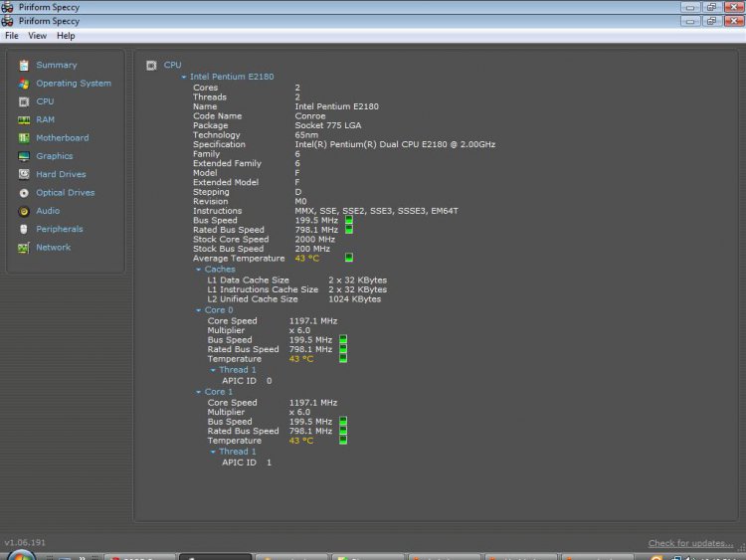Open the Hard Drives section
This screenshot has width=746, height=560.
(x=61, y=175)
